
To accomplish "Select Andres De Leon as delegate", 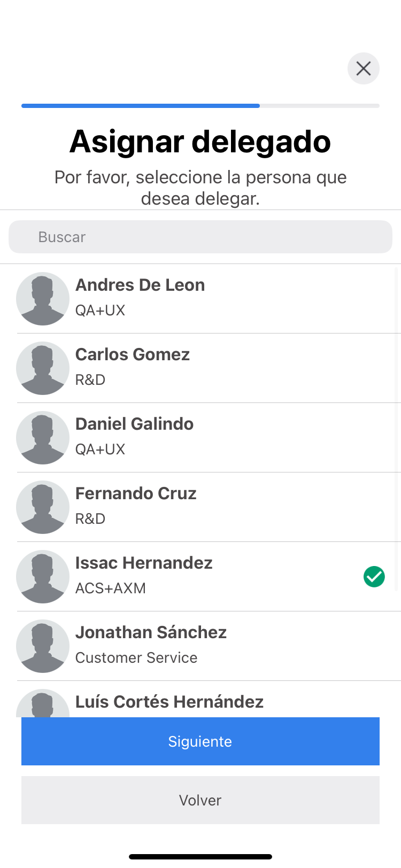I will tap(140, 285).
